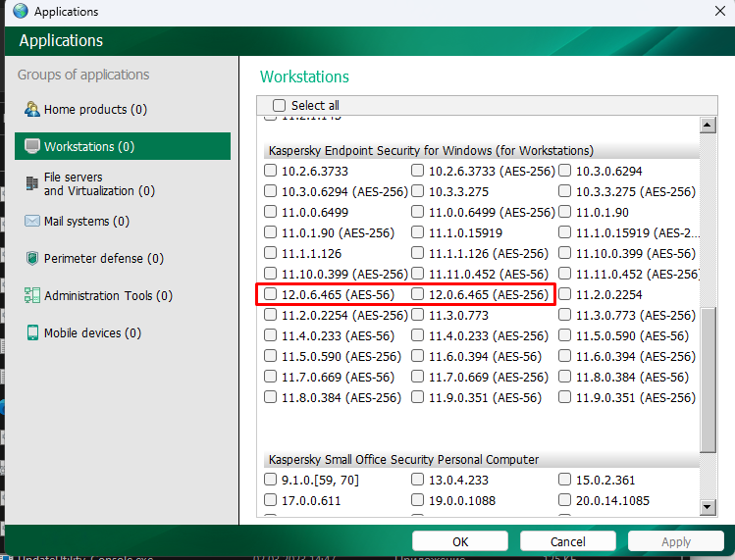Enable 11.2.0.2254 without AES suffix

click(564, 294)
